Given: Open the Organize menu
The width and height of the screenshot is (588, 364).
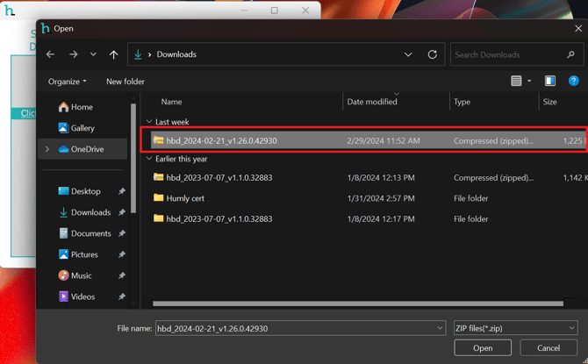Looking at the screenshot, I should 68,82.
